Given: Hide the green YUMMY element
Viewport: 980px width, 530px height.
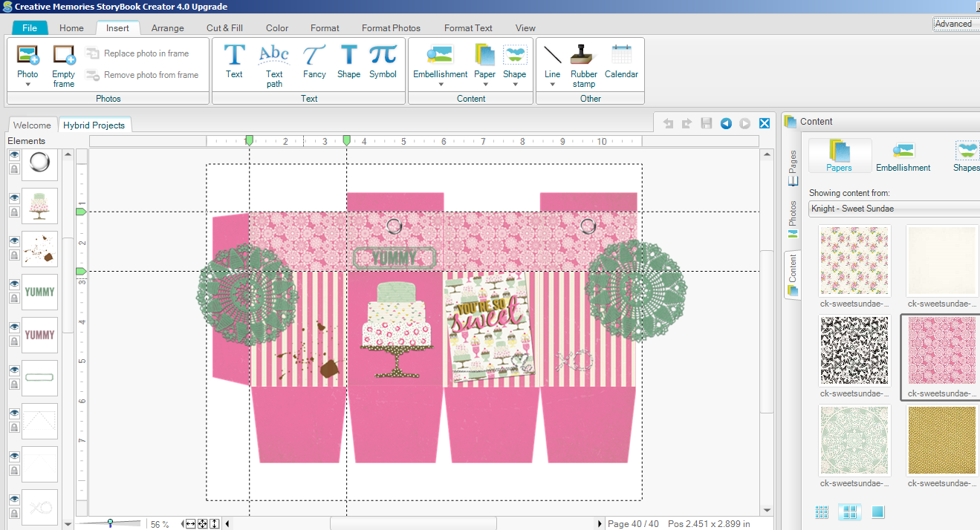Looking at the screenshot, I should [14, 284].
